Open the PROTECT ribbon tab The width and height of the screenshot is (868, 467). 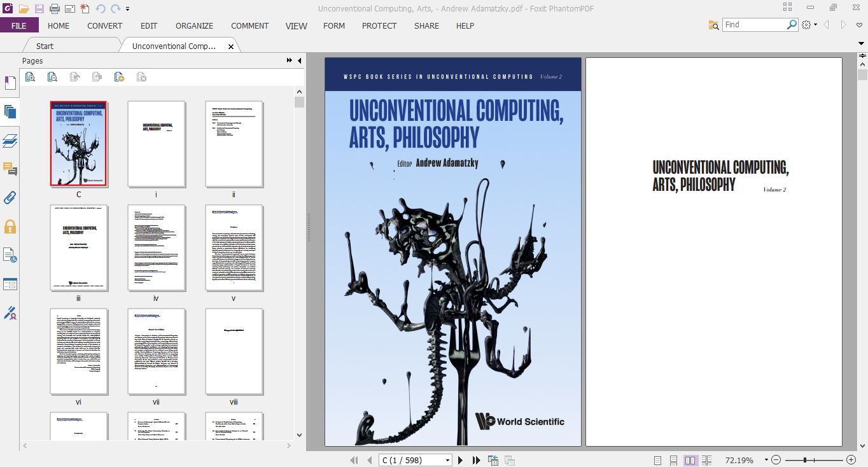[x=379, y=25]
